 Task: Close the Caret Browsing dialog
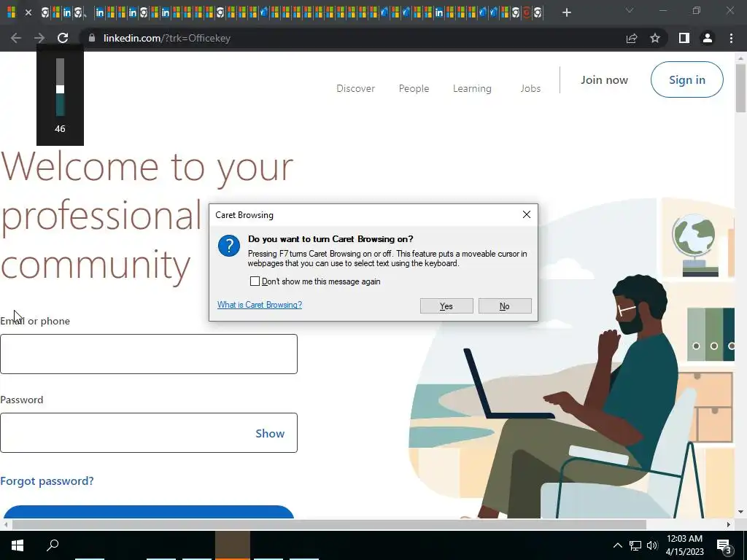(x=527, y=215)
